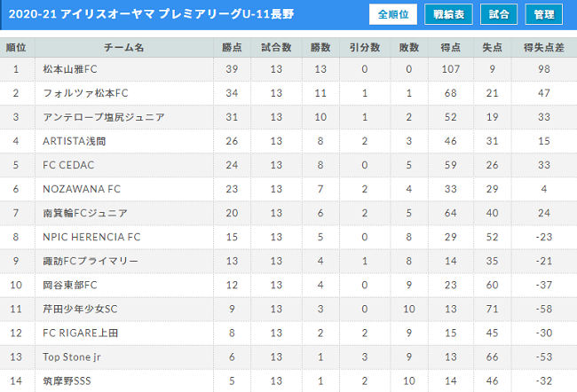
Task: Open the 管理 tab
Action: [x=543, y=14]
